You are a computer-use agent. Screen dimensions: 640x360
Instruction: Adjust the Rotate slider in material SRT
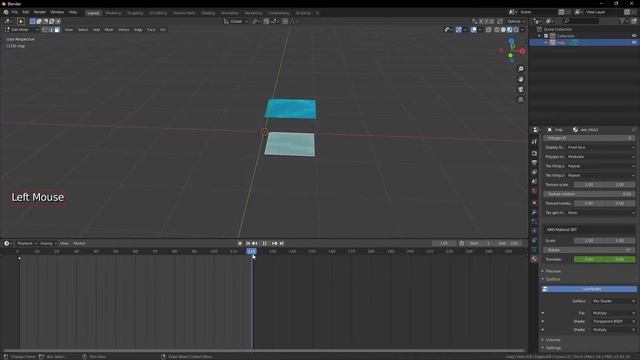(x=589, y=250)
